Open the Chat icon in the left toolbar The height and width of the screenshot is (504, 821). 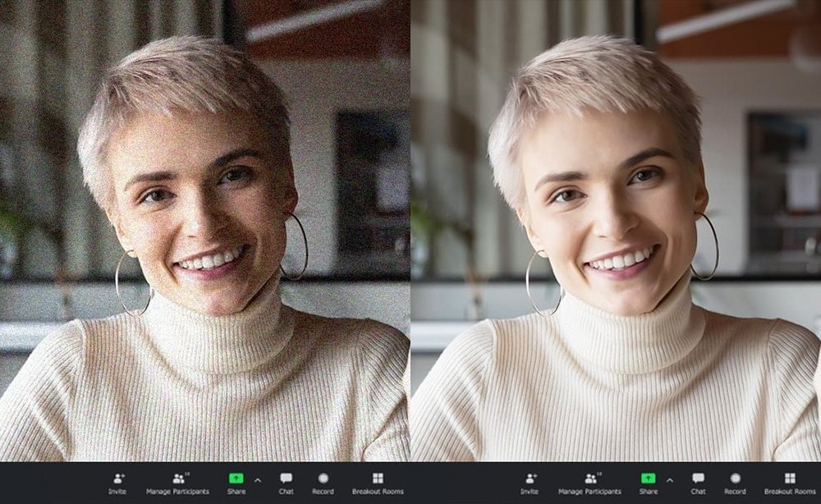[286, 478]
